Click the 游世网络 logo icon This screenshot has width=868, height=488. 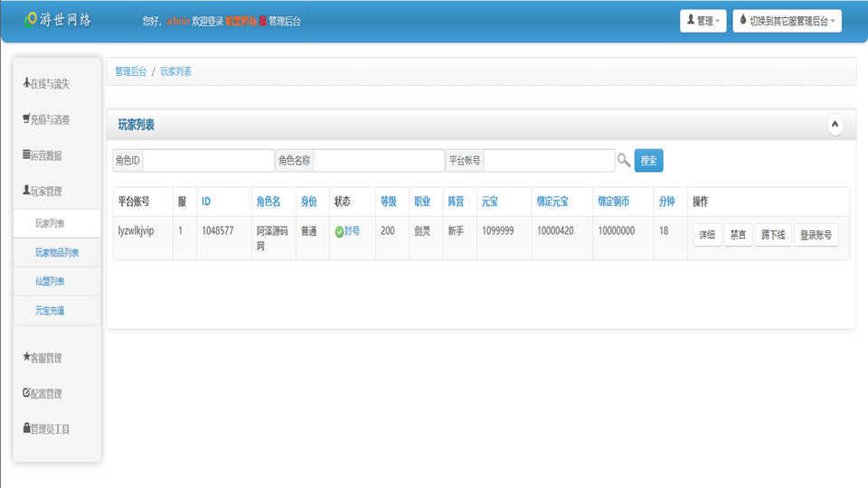[31, 20]
